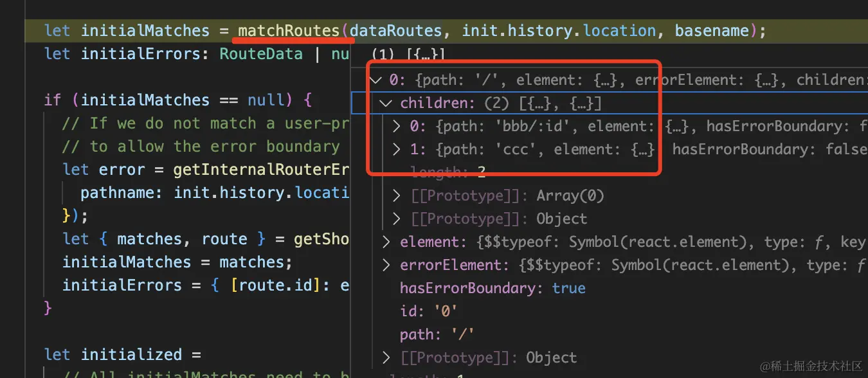Click the matchRoutes function call in code
Screen dimensions: 868x378
(288, 31)
